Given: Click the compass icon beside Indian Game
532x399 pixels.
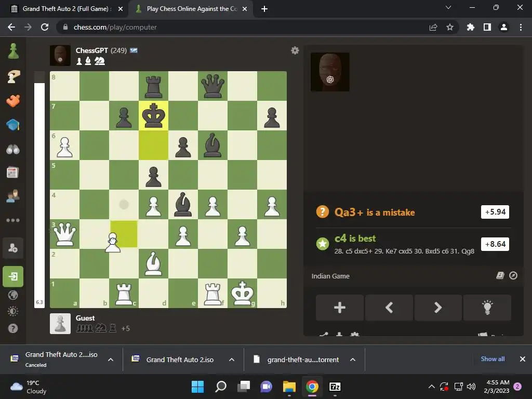Looking at the screenshot, I should pos(513,275).
